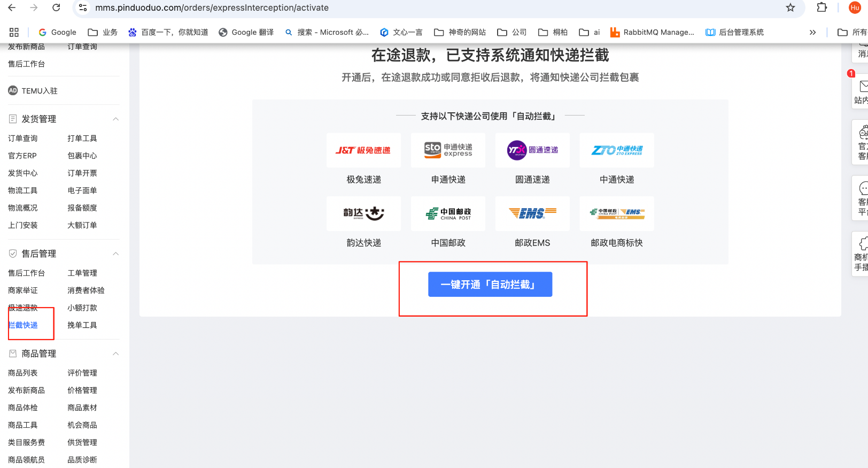Select the 邮政EMS logo card

click(532, 213)
